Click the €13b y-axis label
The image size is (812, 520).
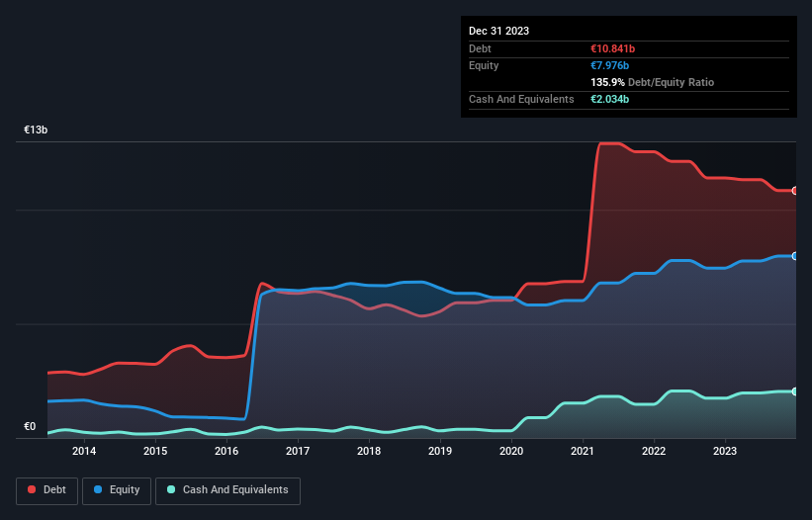coord(36,130)
